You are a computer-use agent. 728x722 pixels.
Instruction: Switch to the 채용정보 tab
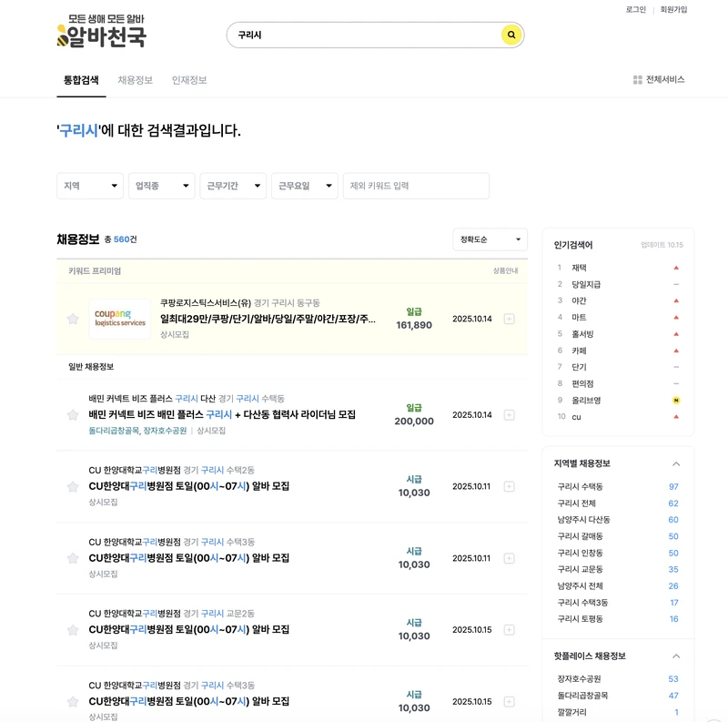pyautogui.click(x=135, y=80)
